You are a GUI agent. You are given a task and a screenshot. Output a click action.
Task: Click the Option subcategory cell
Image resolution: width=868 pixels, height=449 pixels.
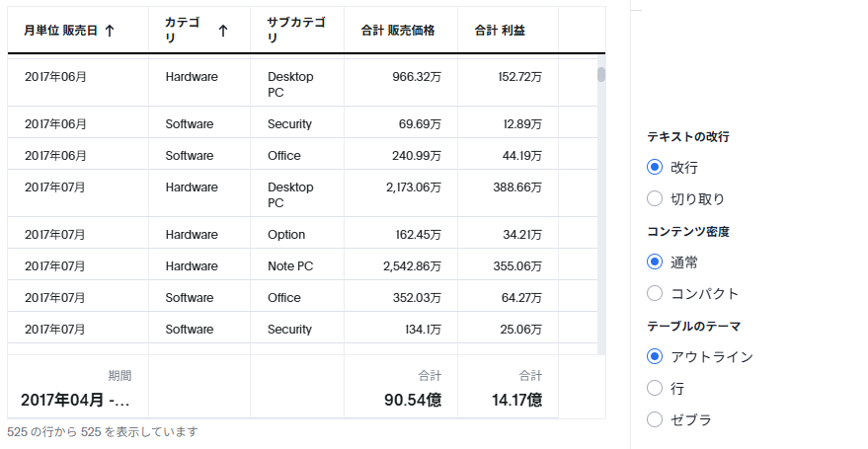(x=296, y=235)
